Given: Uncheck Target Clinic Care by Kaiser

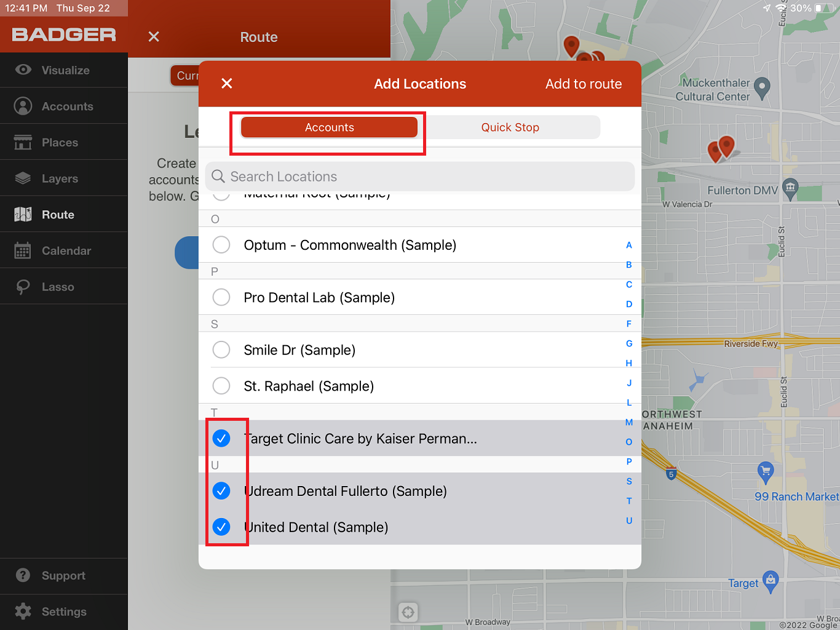Looking at the screenshot, I should (x=221, y=438).
